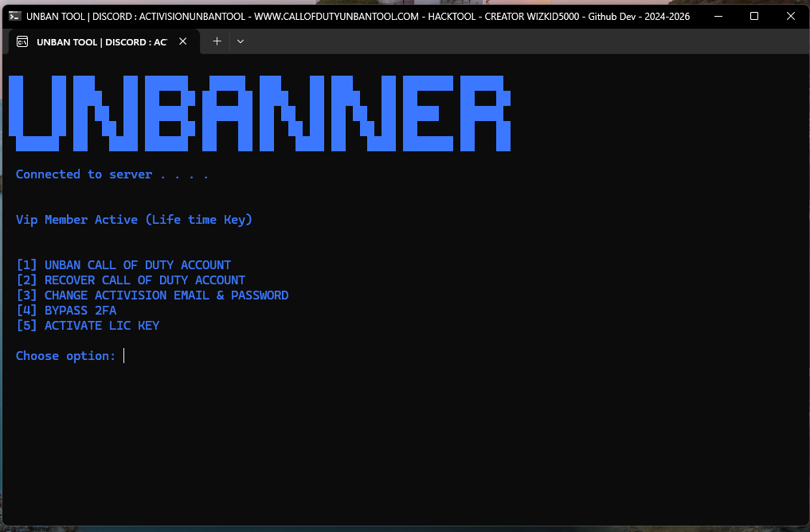810x532 pixels.
Task: Click the window title bar text
Action: pos(358,17)
